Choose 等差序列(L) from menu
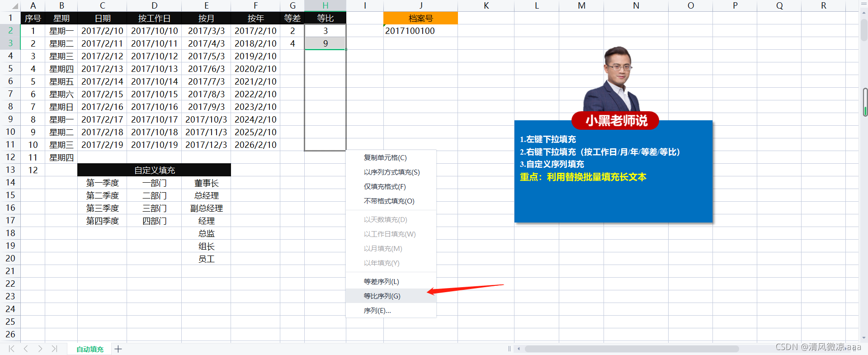The image size is (868, 355). (391, 281)
